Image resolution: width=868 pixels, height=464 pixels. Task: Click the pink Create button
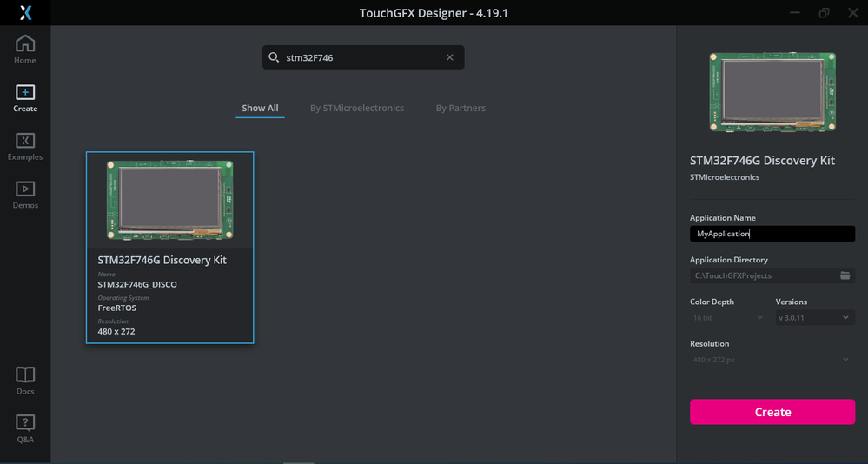[772, 412]
